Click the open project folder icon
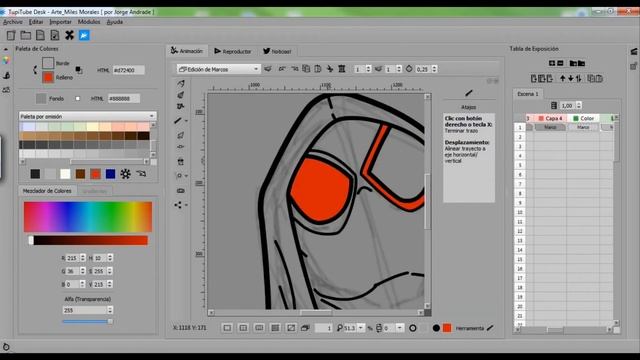Screen dimensions: 640x360 pyautogui.click(x=26, y=36)
